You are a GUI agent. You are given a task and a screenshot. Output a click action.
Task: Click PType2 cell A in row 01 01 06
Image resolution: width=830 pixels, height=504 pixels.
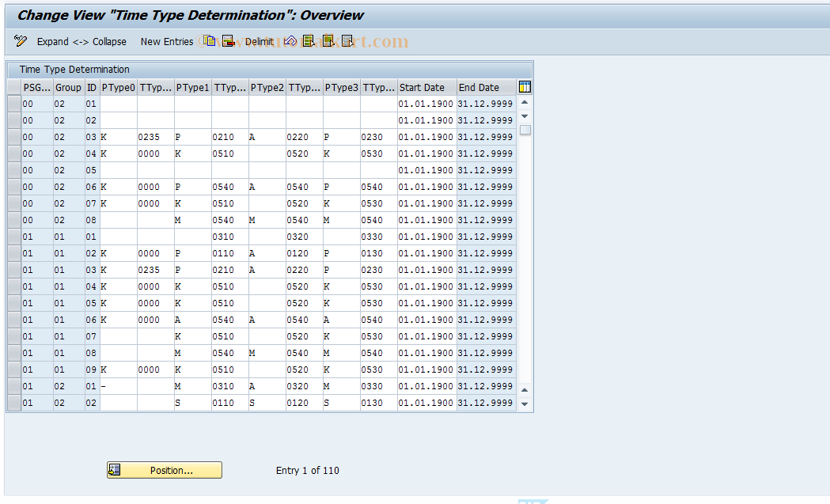(267, 320)
